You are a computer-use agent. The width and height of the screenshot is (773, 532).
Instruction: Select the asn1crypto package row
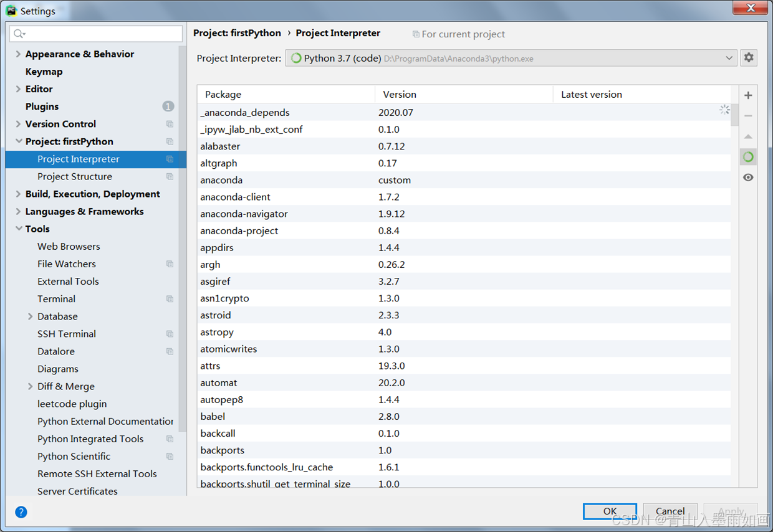point(464,298)
